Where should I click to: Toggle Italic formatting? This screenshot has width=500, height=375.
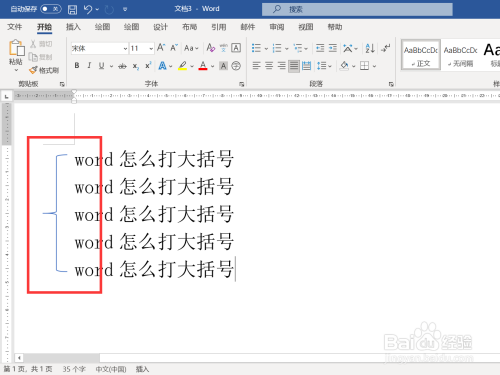pyautogui.click(x=89, y=66)
